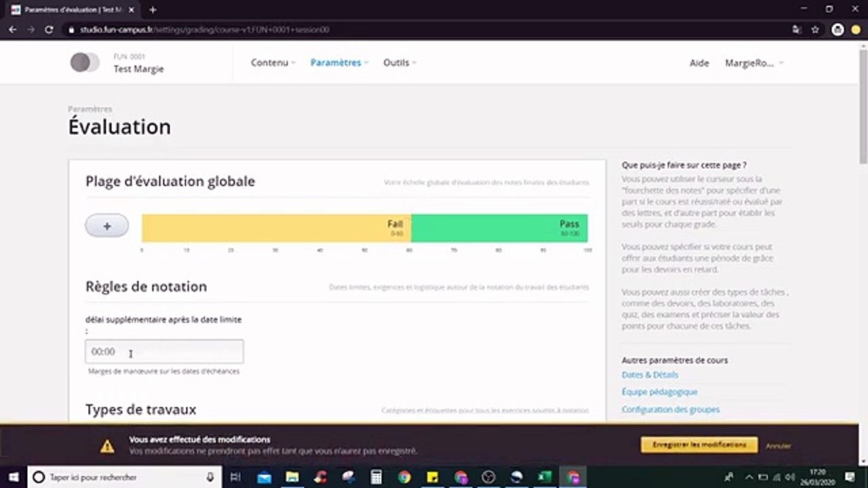The image size is (868, 488).
Task: Click Annuler to discard the changes
Action: point(778,446)
